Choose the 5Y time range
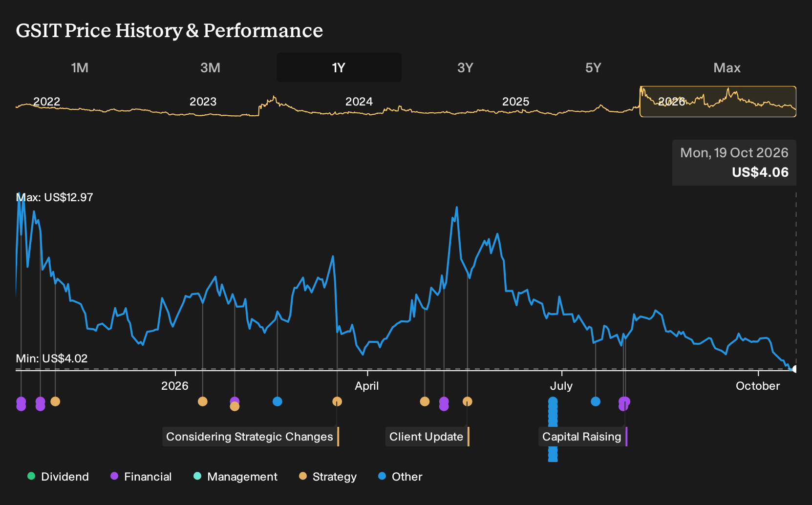This screenshot has height=505, width=812. 593,67
